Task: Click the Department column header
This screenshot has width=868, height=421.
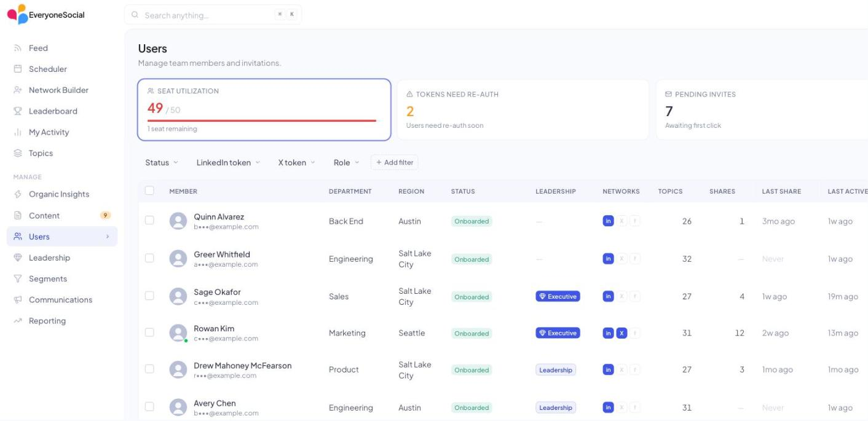Action: point(350,191)
